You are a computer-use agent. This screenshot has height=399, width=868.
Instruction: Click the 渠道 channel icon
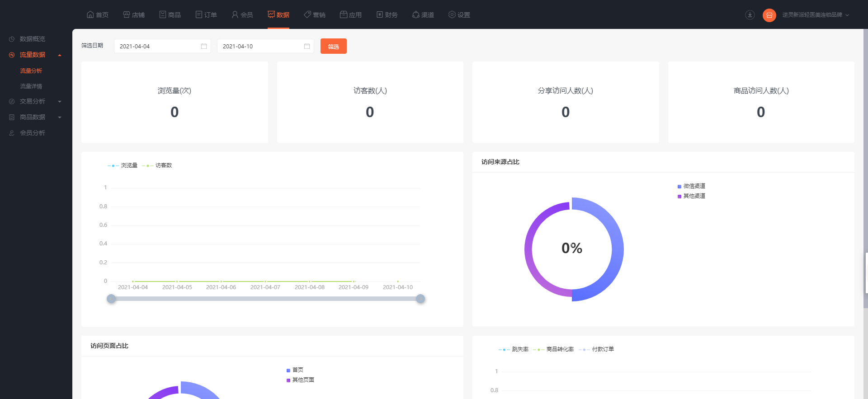(416, 14)
